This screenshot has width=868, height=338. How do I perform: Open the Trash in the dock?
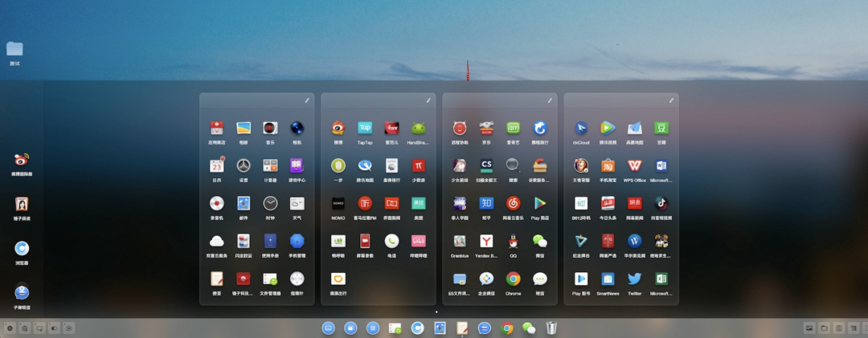click(551, 328)
